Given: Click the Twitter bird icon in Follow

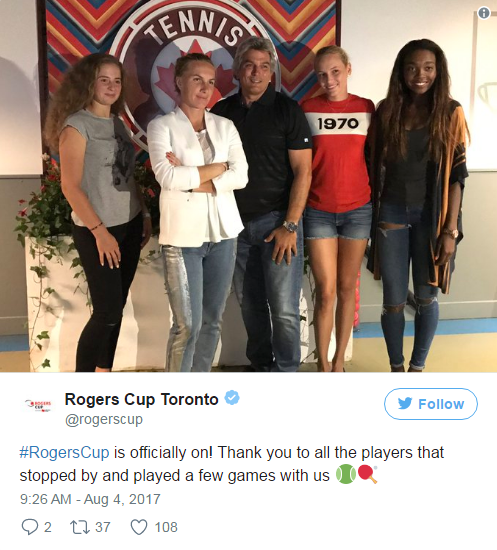Looking at the screenshot, I should coord(405,404).
